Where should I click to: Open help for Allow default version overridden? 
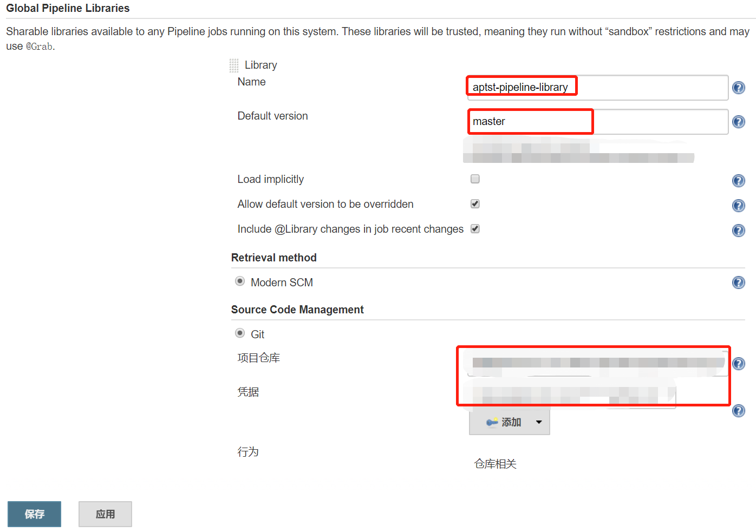(x=738, y=206)
